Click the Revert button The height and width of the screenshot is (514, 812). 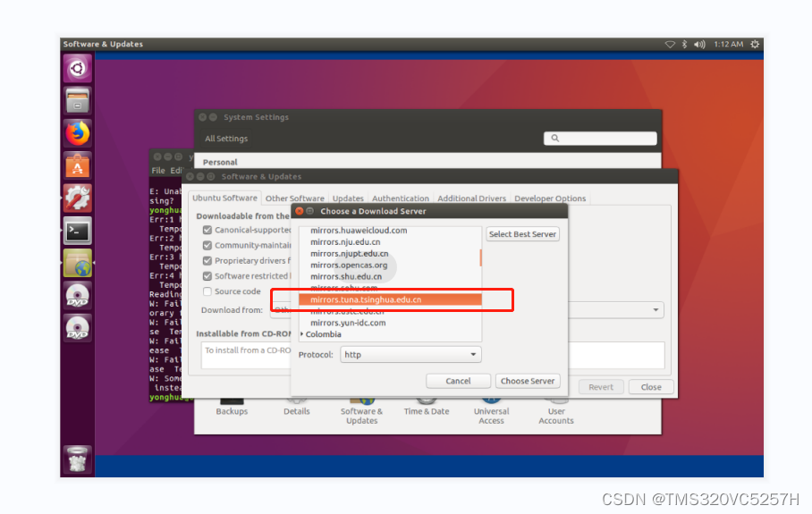(601, 387)
